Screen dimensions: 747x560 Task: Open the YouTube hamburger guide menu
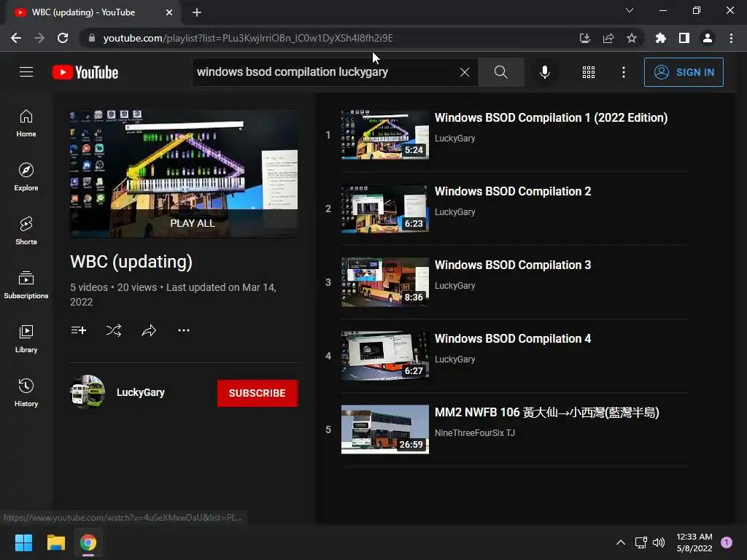26,72
